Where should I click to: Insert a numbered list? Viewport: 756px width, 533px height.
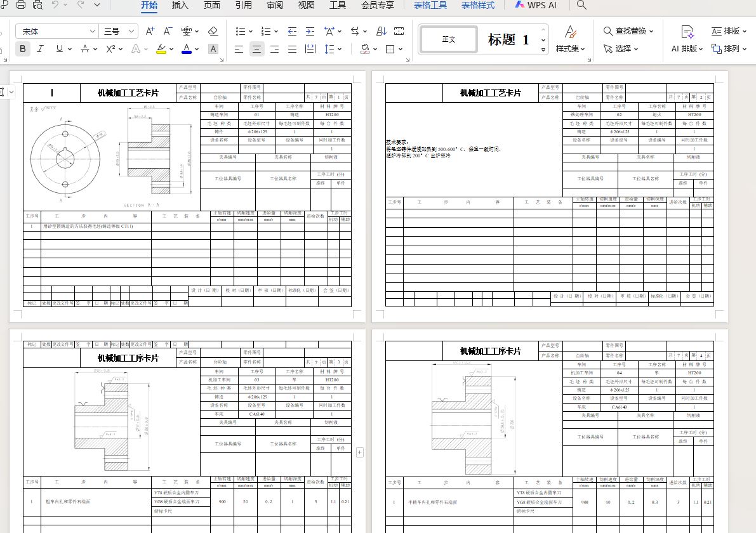coord(266,31)
